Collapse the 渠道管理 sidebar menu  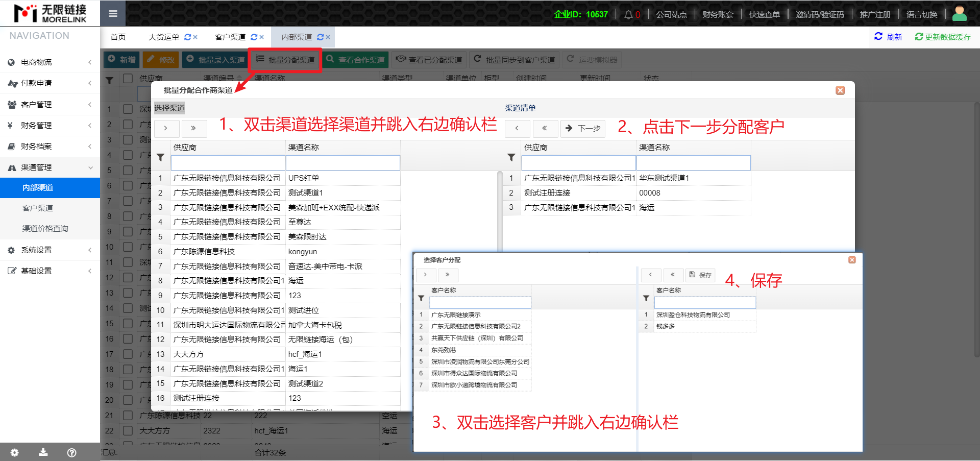pyautogui.click(x=50, y=167)
